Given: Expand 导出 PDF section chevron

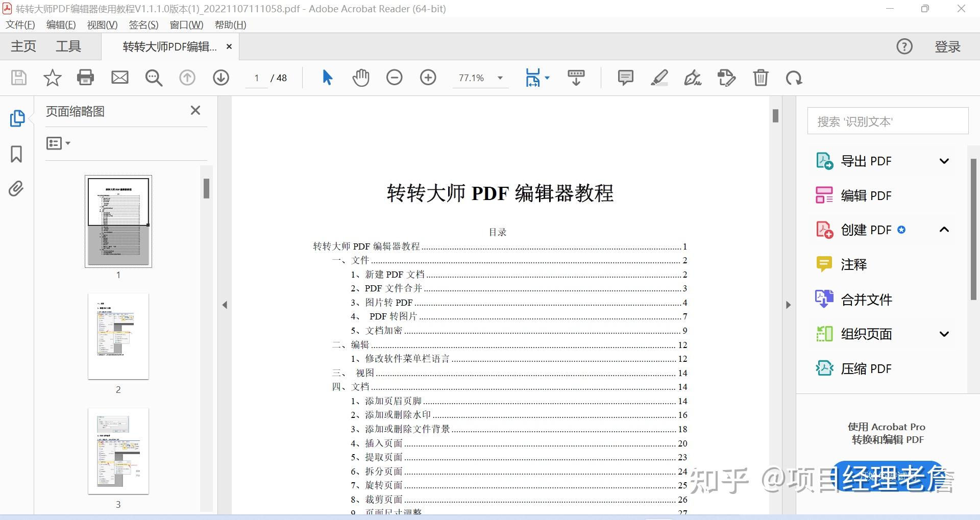Looking at the screenshot, I should [x=944, y=161].
